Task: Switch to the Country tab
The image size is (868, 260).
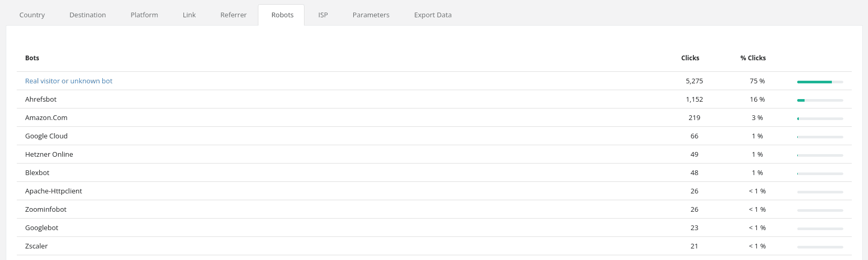Action: click(32, 15)
